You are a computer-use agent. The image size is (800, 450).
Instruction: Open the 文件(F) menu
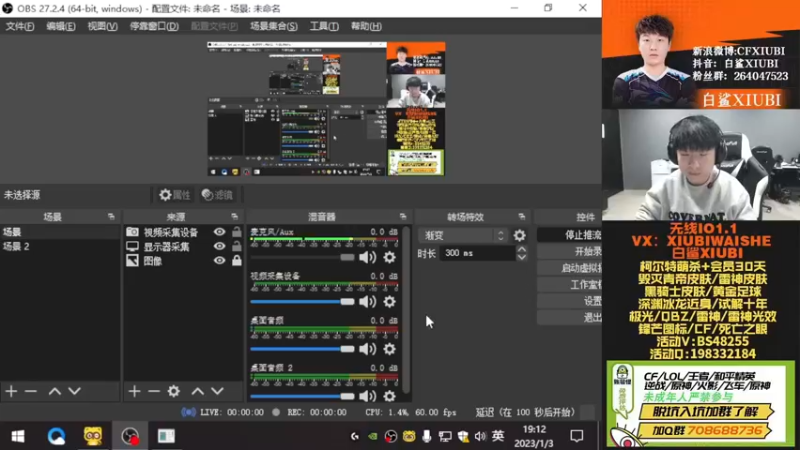click(x=20, y=27)
